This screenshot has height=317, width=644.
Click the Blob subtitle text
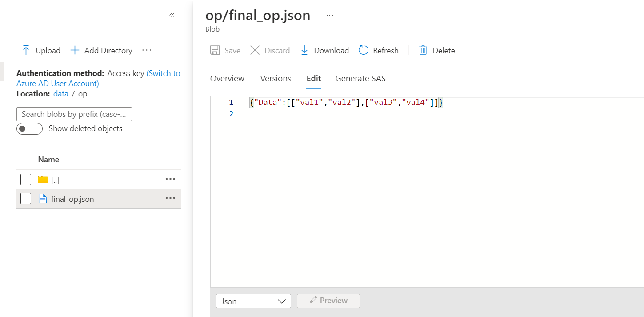(x=212, y=29)
